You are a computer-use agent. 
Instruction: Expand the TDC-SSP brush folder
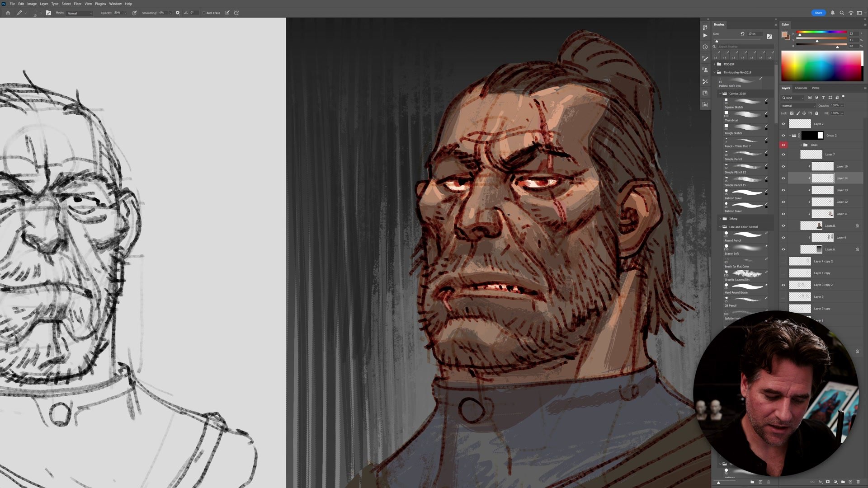[x=715, y=64]
